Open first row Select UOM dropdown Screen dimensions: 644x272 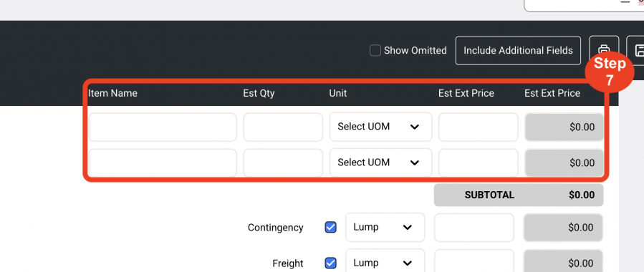pos(380,127)
